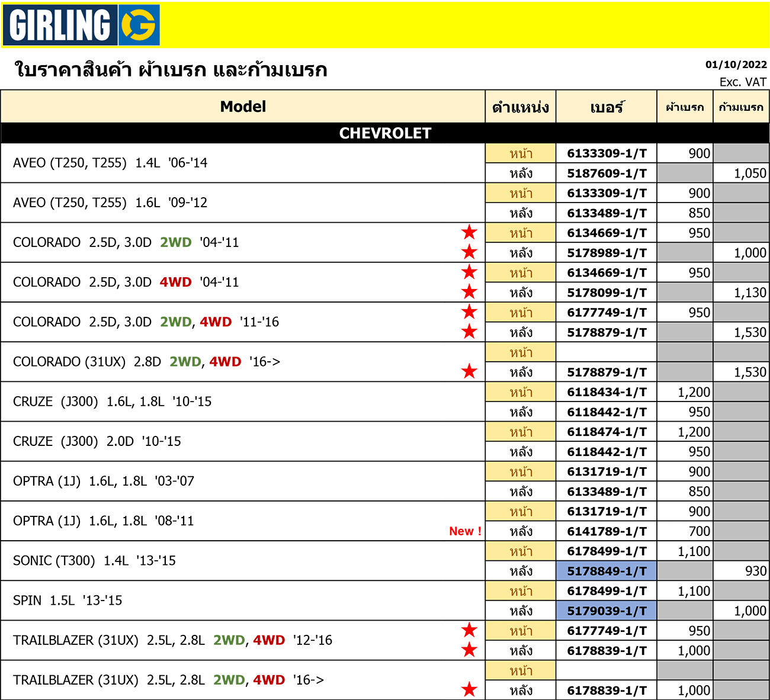Image resolution: width=770 pixels, height=700 pixels.
Task: Select AVEO 1.4L '06-'14 model row
Action: 243,163
